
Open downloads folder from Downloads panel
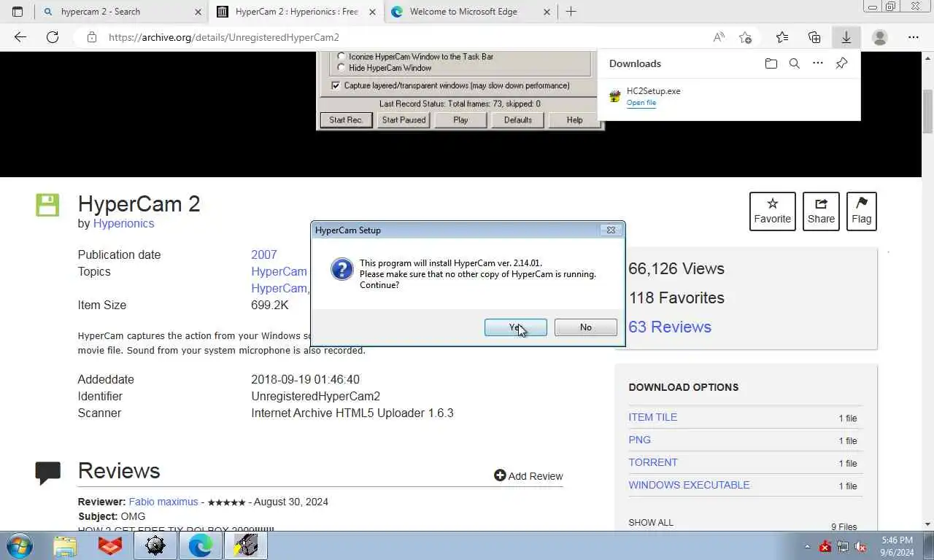tap(771, 63)
